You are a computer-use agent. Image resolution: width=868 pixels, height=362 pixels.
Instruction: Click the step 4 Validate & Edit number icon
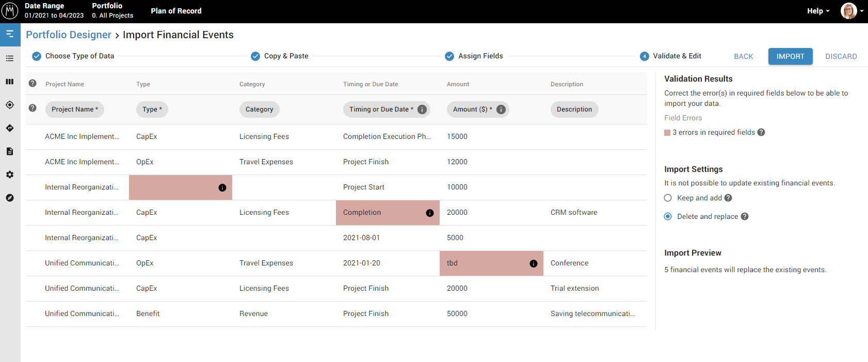coord(645,56)
